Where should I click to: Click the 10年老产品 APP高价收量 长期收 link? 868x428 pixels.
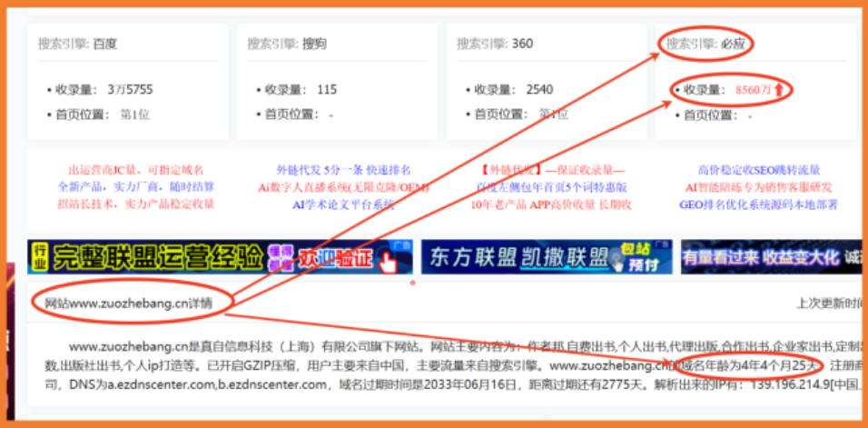coord(551,204)
